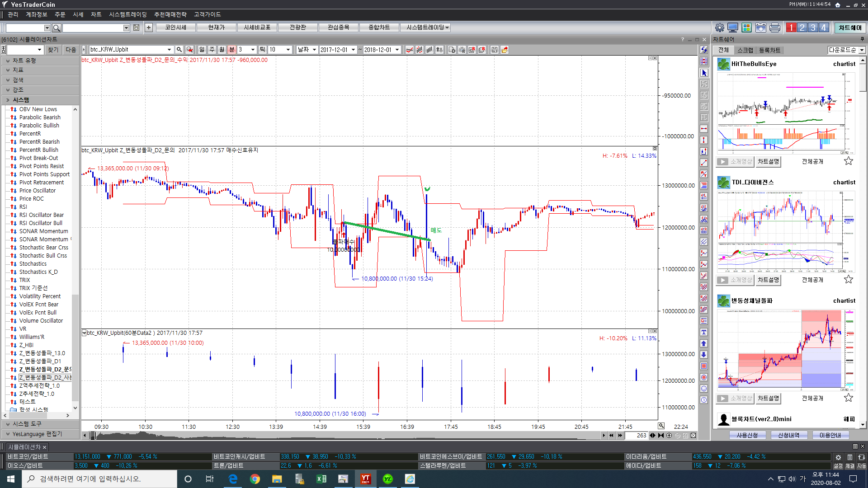Select the arrow pointer drawing tool
The image size is (868, 488).
pos(704,73)
